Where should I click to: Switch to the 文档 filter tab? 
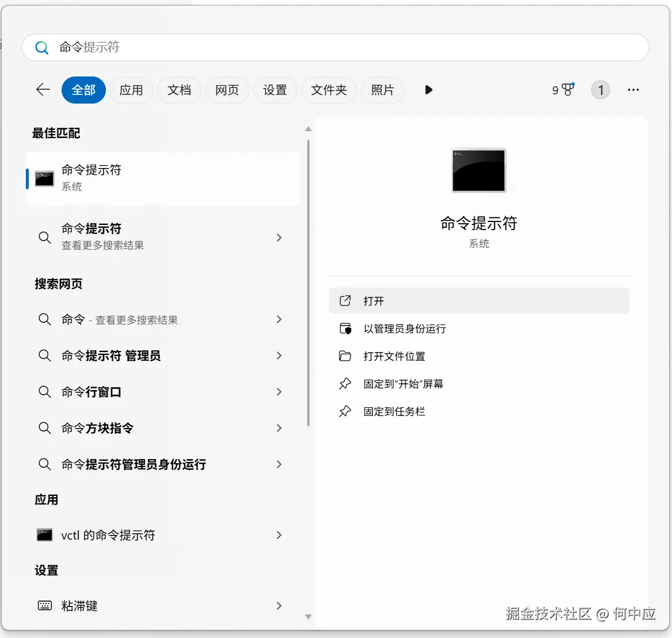[x=178, y=90]
